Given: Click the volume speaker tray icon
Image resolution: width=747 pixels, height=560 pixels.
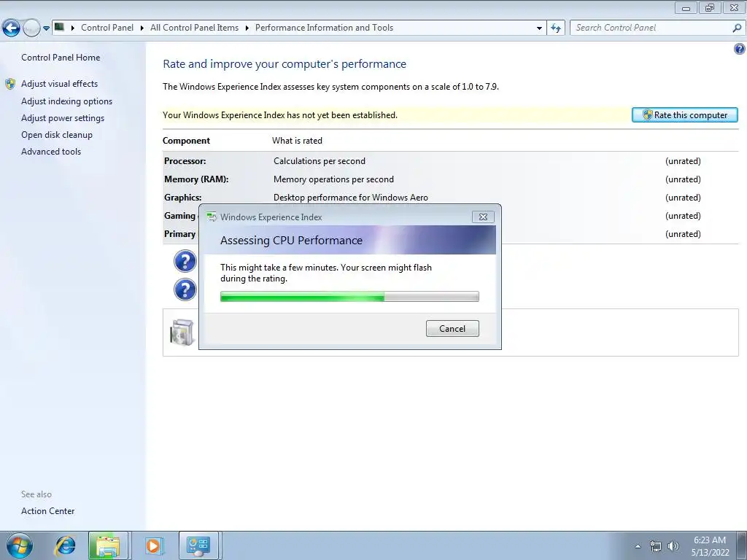Looking at the screenshot, I should point(673,546).
